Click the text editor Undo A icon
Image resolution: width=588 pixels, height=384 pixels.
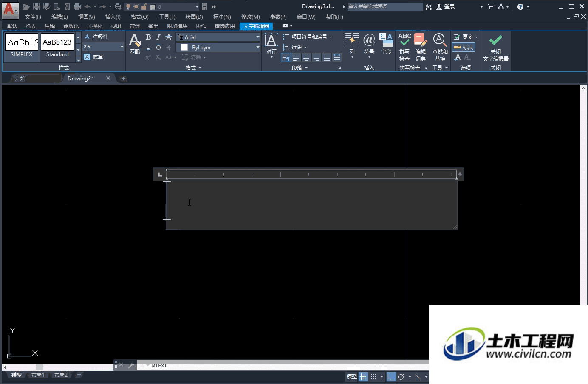point(458,57)
